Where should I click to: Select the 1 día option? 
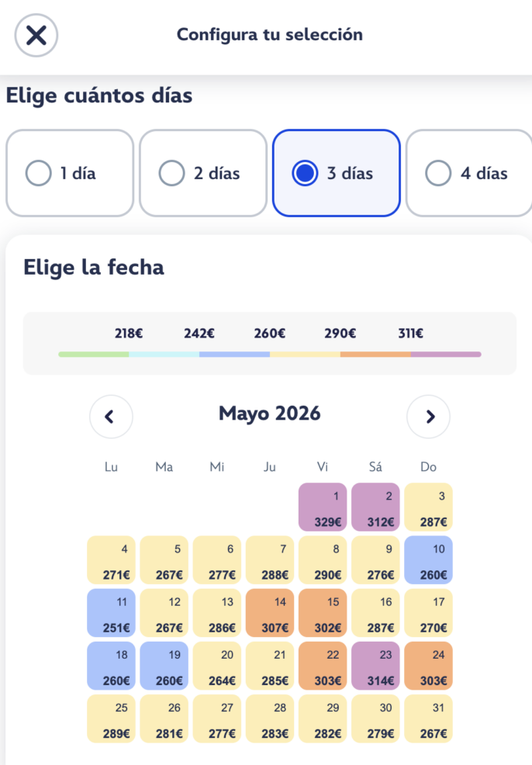[x=70, y=173]
